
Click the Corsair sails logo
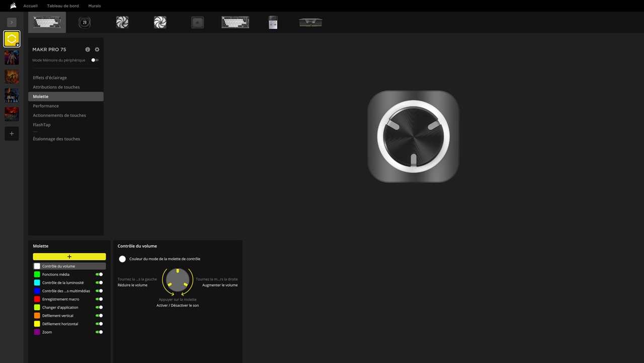(x=13, y=6)
